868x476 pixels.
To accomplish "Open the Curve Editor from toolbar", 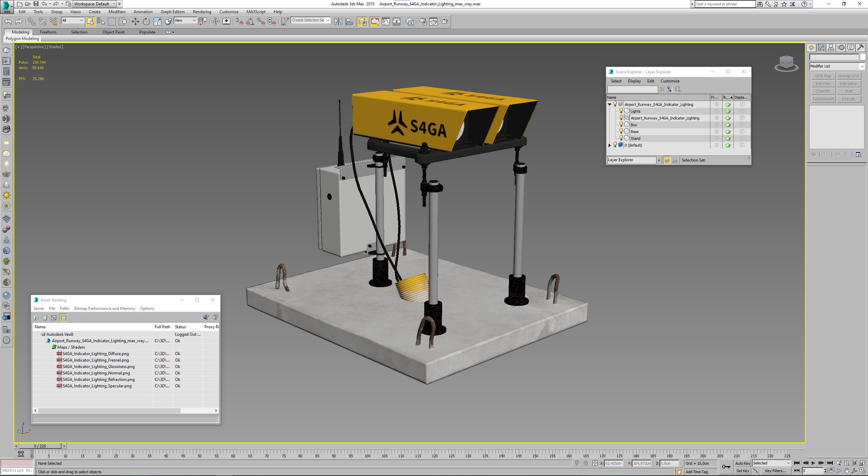I will coord(386,22).
